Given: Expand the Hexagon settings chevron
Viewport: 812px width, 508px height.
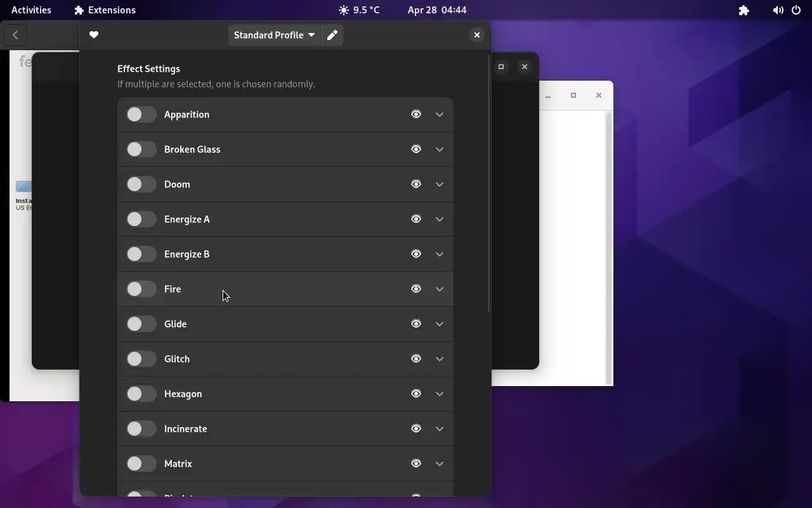Looking at the screenshot, I should pyautogui.click(x=440, y=394).
